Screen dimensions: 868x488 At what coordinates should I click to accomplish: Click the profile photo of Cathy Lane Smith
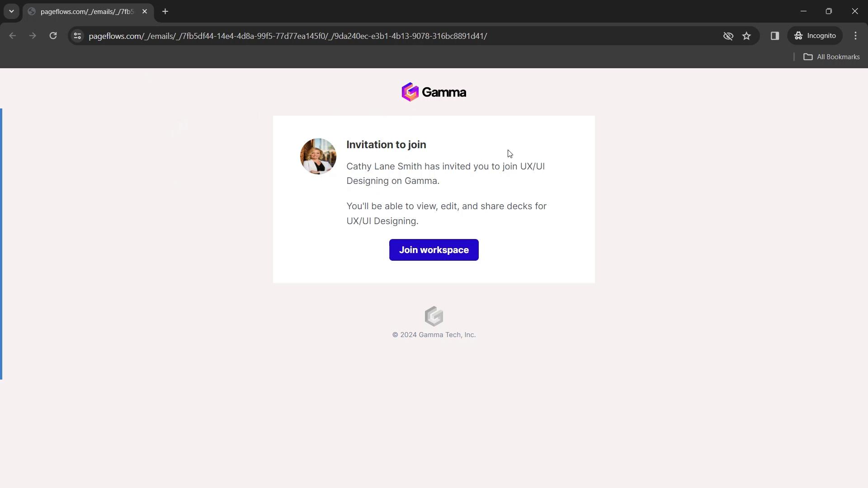[318, 156]
